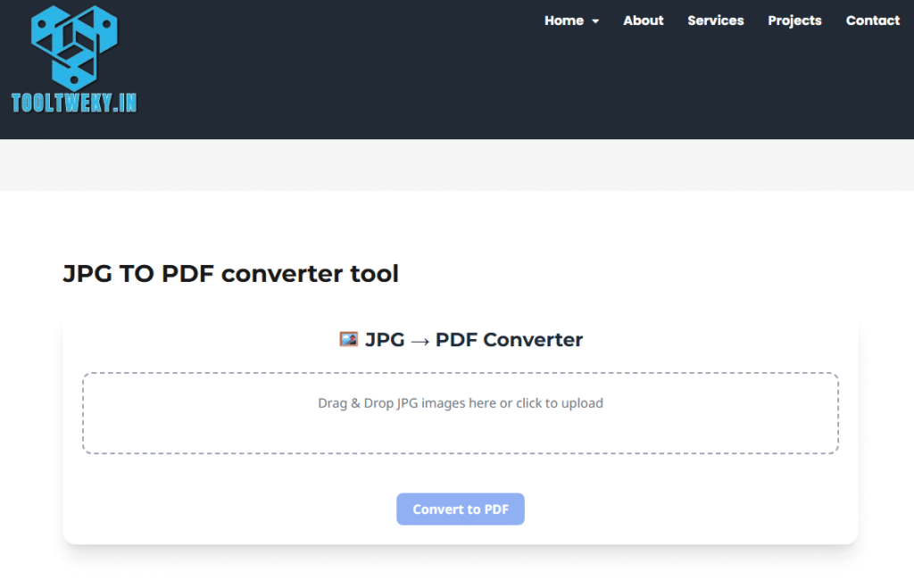This screenshot has width=914, height=588.
Task: Go to the About page
Action: coord(643,21)
